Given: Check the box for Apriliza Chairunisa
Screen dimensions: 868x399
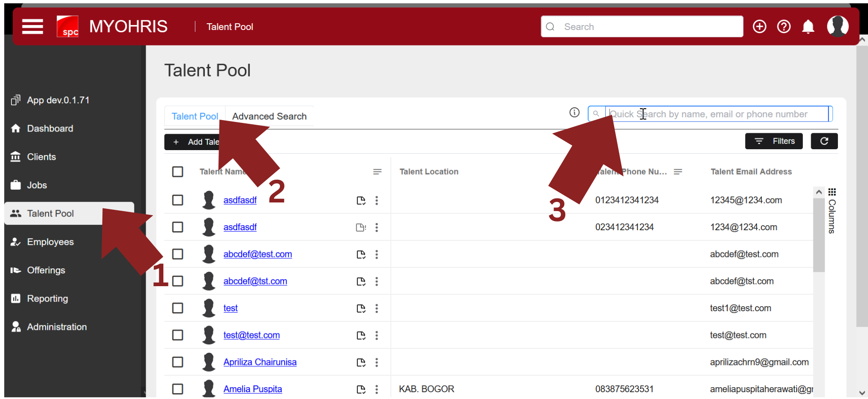Looking at the screenshot, I should (178, 362).
